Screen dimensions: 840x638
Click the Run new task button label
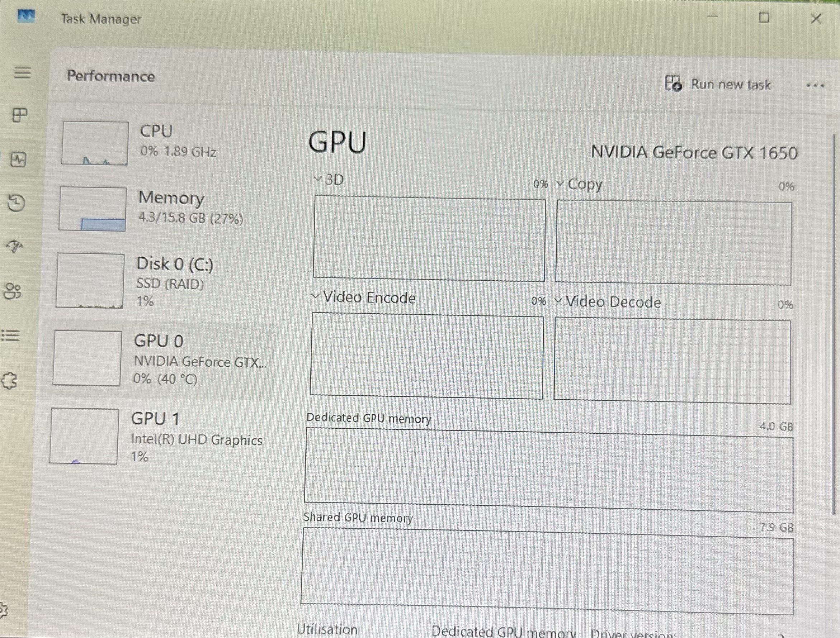pyautogui.click(x=731, y=84)
